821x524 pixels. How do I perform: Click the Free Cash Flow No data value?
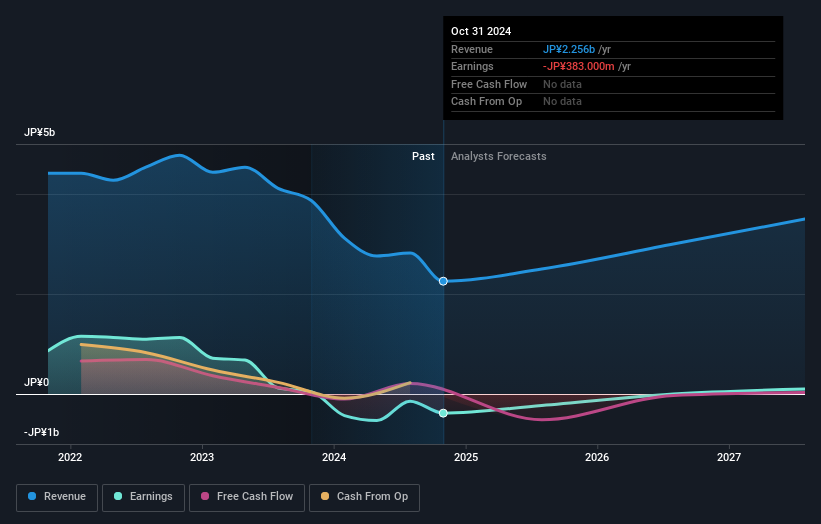(562, 84)
